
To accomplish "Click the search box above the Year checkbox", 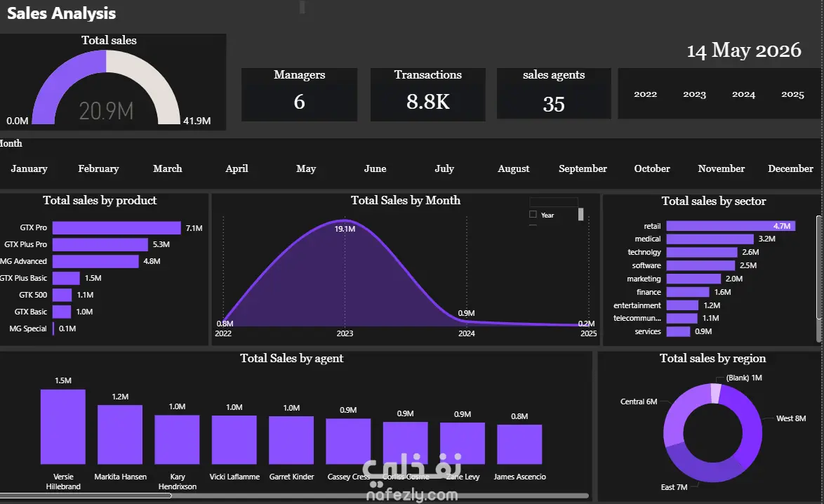I will (x=553, y=201).
